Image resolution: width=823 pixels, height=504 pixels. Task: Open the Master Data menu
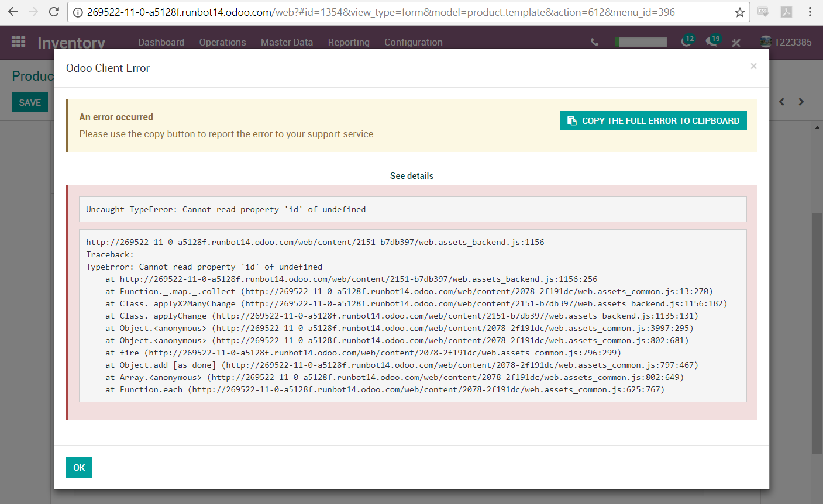[287, 42]
